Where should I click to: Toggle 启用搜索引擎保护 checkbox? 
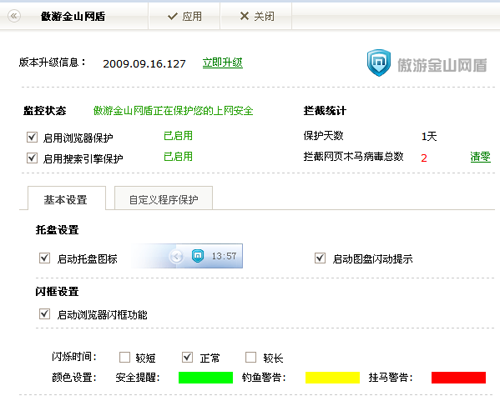pyautogui.click(x=32, y=158)
